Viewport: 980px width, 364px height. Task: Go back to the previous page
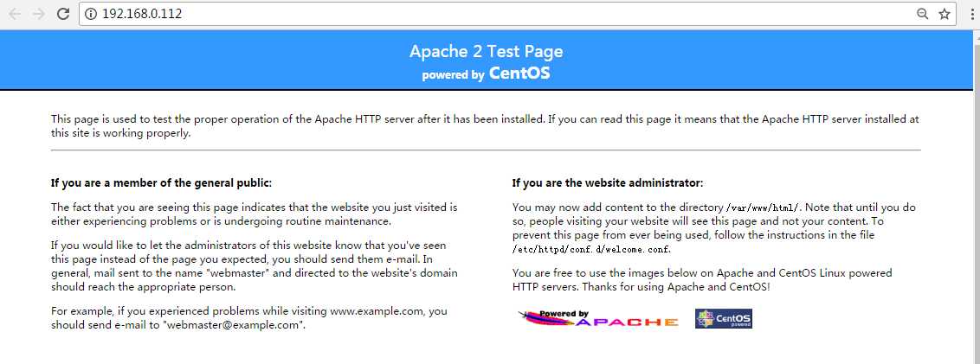coord(15,14)
